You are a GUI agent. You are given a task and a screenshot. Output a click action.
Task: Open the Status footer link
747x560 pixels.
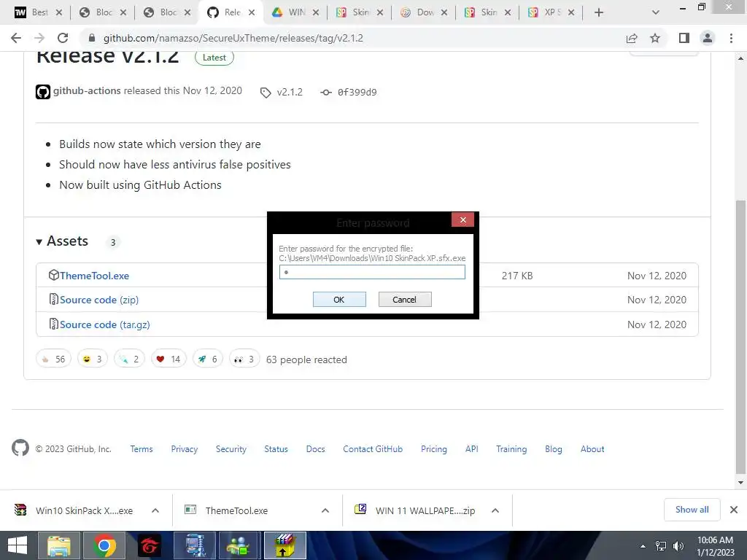tap(276, 449)
